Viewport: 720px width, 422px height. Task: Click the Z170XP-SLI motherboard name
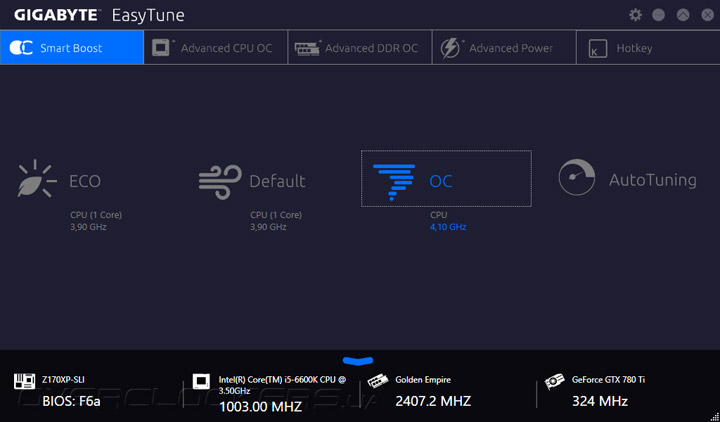(63, 380)
